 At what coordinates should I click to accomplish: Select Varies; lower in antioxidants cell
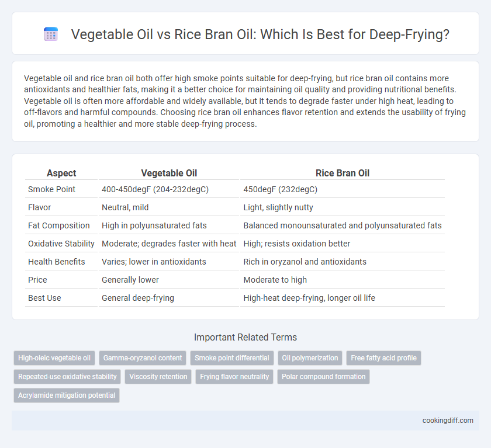coord(169,262)
